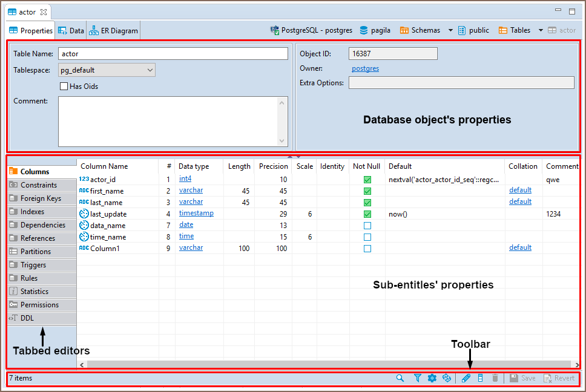The image size is (586, 392).
Task: Expand the Schemas breadcrumb dropdown arrow
Action: point(450,30)
